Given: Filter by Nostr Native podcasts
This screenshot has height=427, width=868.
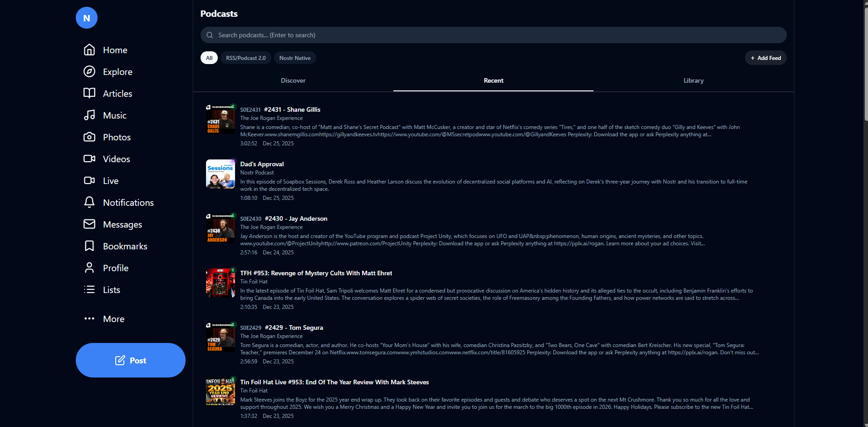Looking at the screenshot, I should click(x=295, y=58).
